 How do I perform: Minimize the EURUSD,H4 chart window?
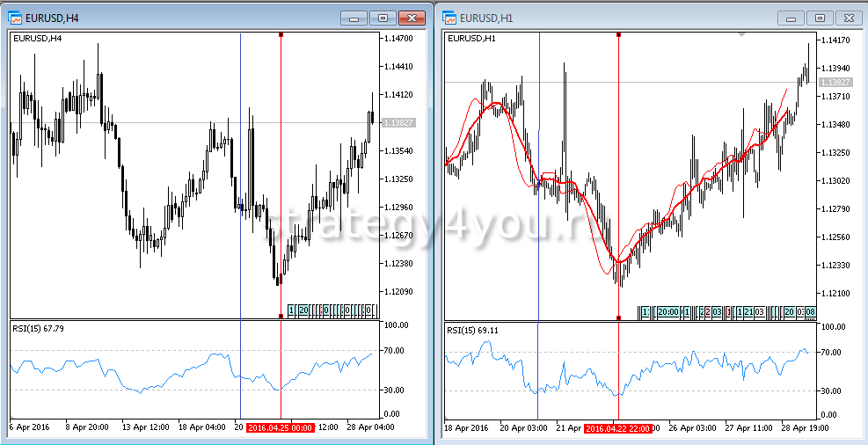coord(355,18)
